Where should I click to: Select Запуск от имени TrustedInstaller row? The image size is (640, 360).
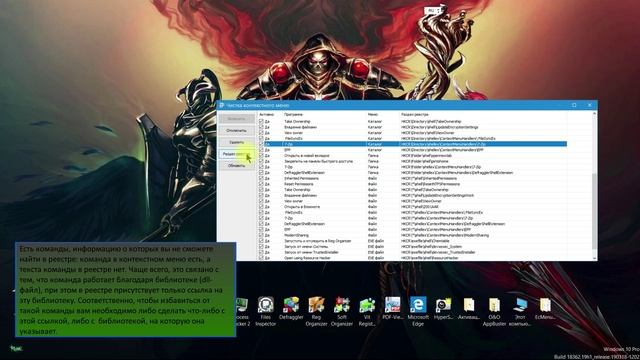click(x=412, y=252)
